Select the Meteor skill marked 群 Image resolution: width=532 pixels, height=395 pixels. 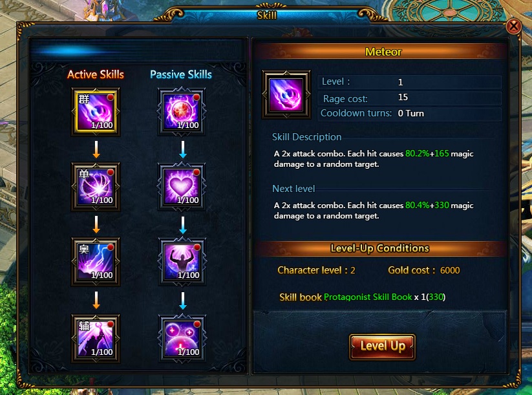click(x=96, y=112)
